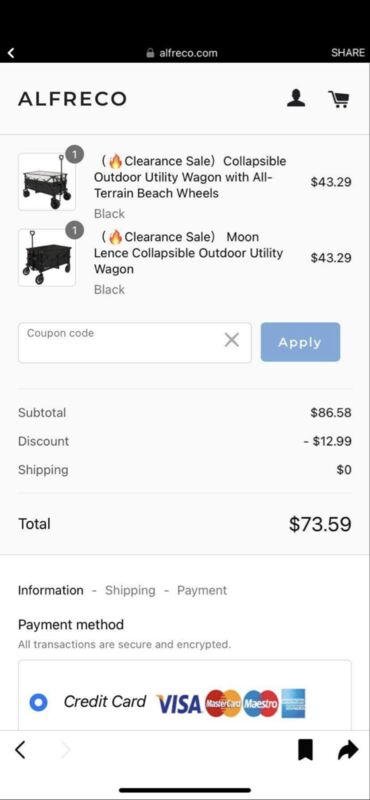Click the American Express logo
370x800 pixels.
[293, 704]
